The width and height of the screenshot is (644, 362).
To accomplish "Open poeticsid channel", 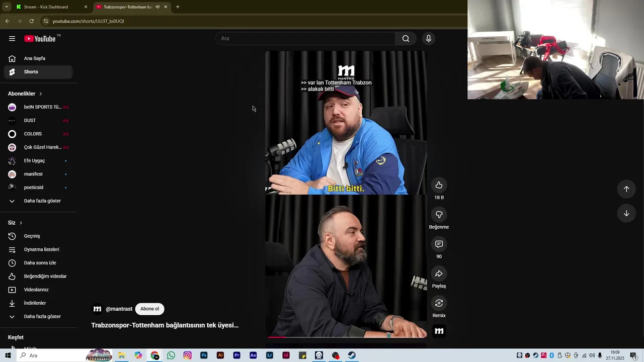I will click(x=38, y=188).
